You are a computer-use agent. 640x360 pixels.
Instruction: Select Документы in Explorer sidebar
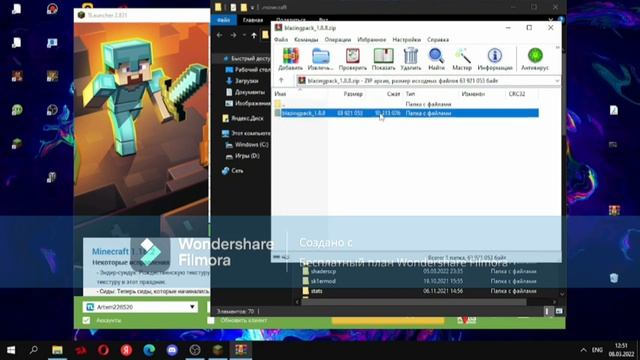point(246,92)
